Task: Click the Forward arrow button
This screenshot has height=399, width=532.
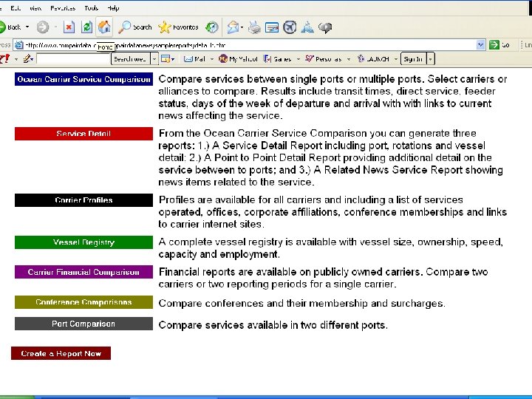Action: coord(43,27)
